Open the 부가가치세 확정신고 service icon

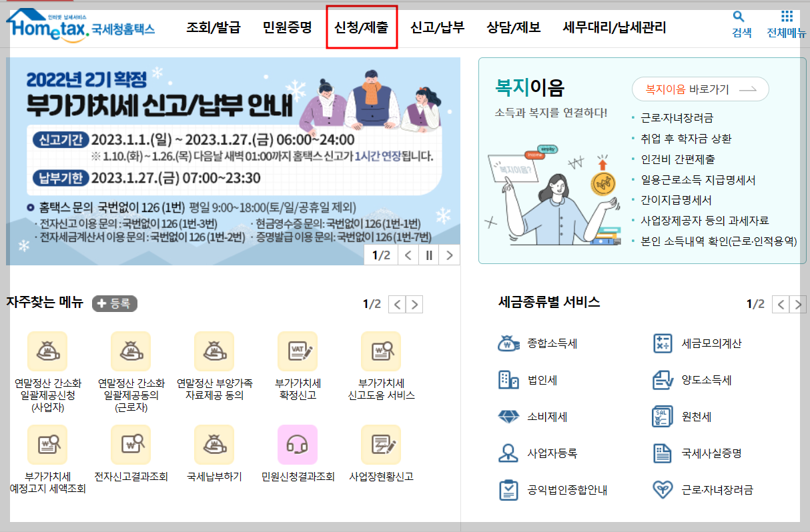tap(298, 351)
